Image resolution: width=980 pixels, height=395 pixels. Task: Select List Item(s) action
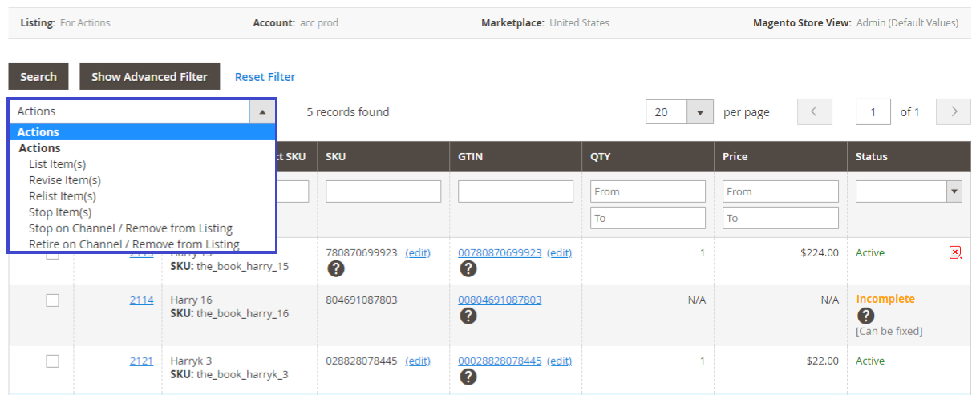(x=58, y=164)
